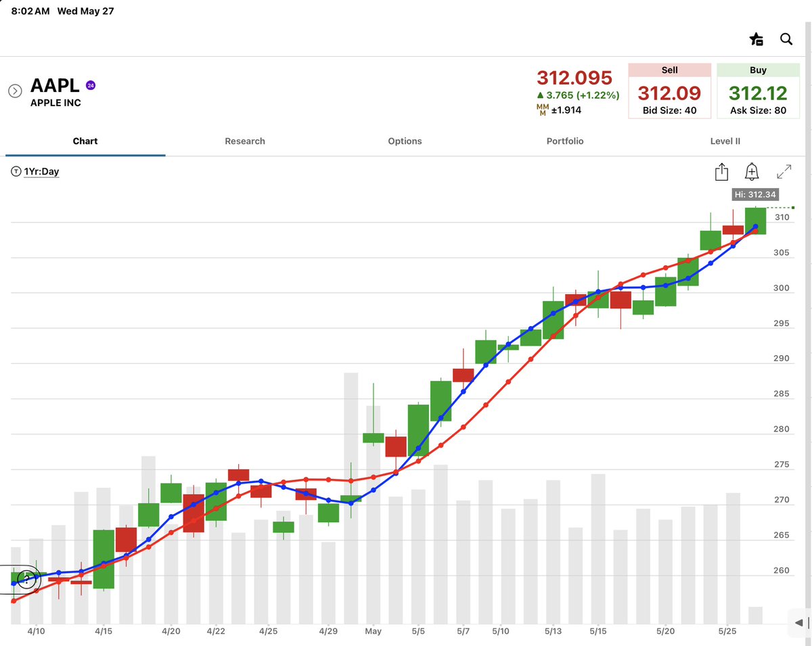This screenshot has height=646, width=812.
Task: Open the Level II tab
Action: (725, 141)
